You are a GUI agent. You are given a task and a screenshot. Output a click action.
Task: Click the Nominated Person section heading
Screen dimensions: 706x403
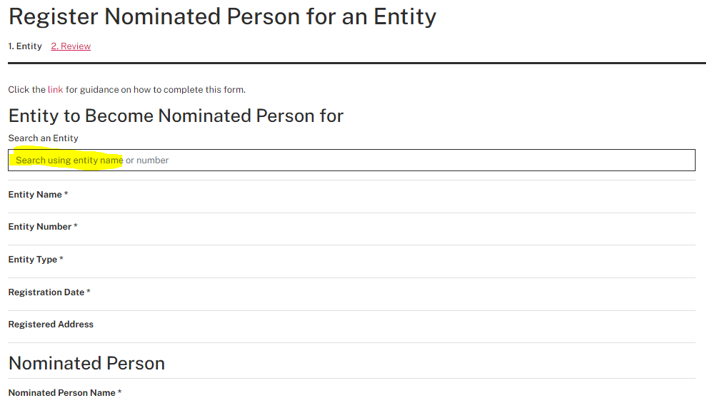(86, 363)
